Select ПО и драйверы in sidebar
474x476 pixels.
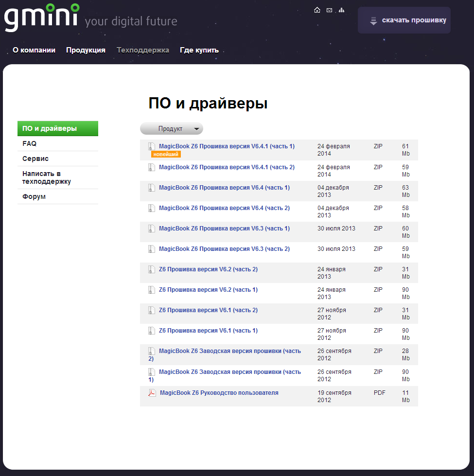click(x=58, y=128)
